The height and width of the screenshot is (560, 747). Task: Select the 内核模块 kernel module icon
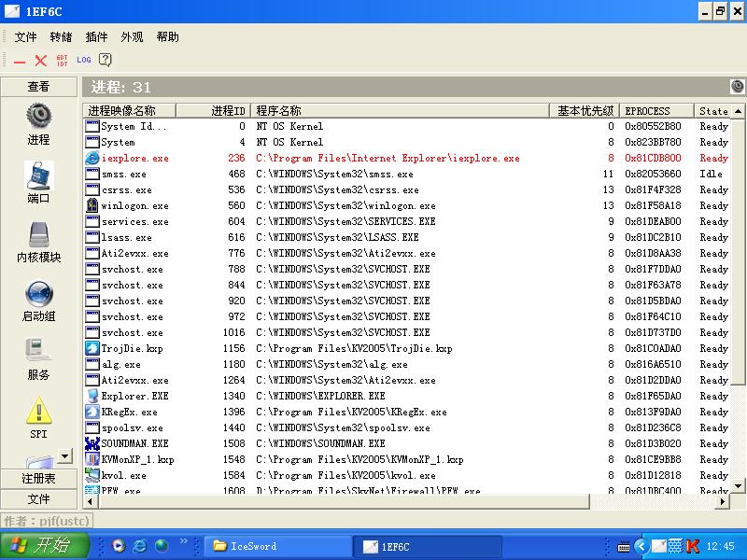tap(38, 235)
